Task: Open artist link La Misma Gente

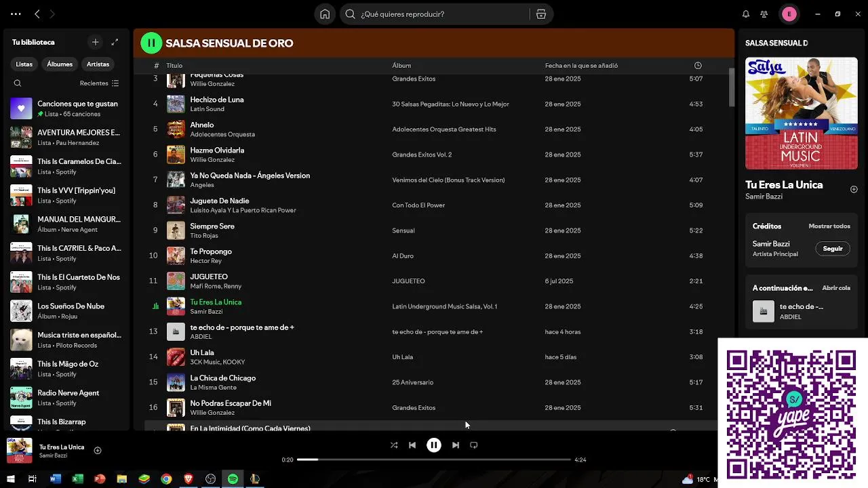Action: [x=213, y=387]
